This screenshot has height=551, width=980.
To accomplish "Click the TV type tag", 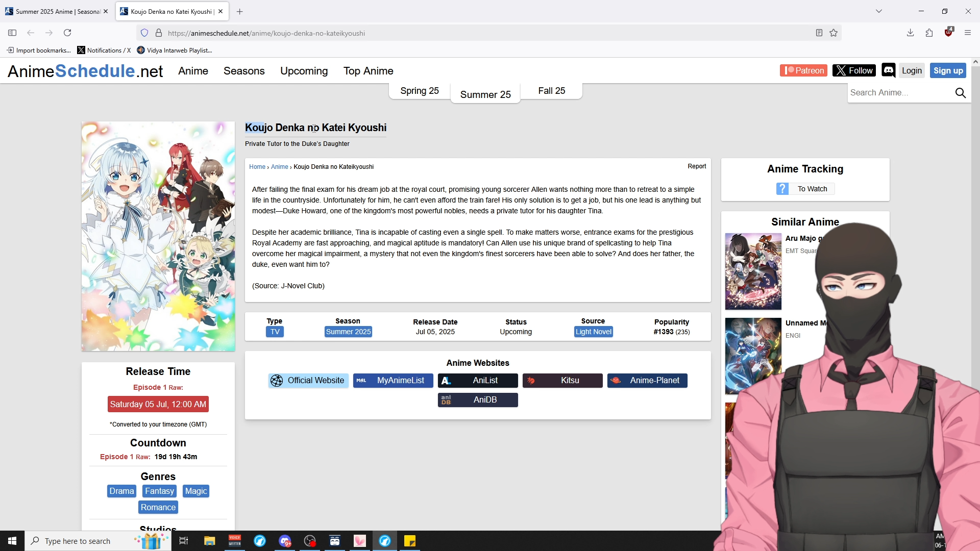I will pyautogui.click(x=275, y=332).
